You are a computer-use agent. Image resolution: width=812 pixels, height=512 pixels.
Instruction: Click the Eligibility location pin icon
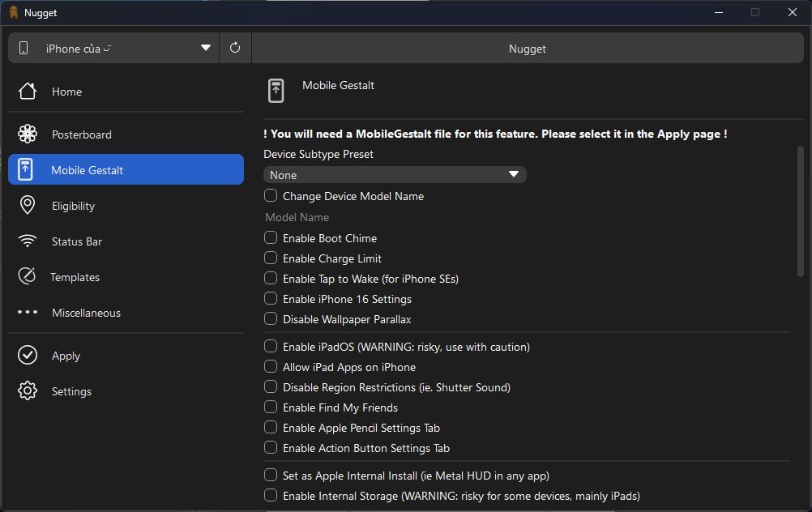(28, 205)
